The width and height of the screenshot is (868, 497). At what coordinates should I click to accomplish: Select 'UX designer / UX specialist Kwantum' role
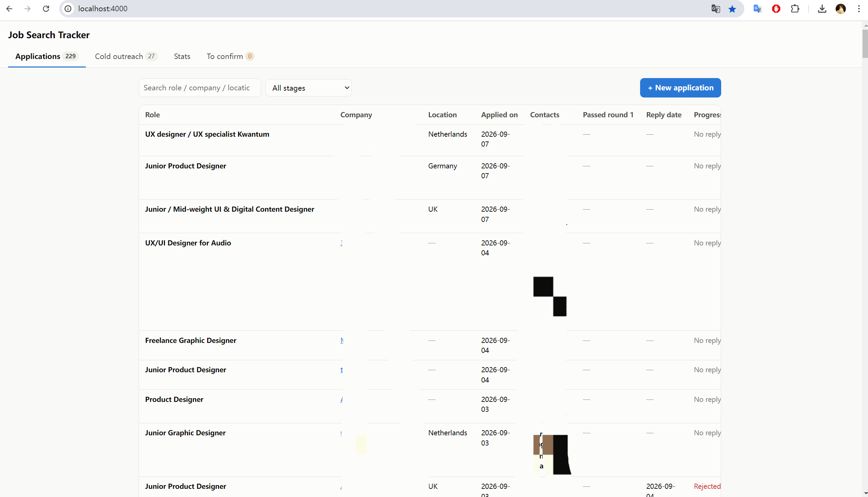[x=207, y=134]
